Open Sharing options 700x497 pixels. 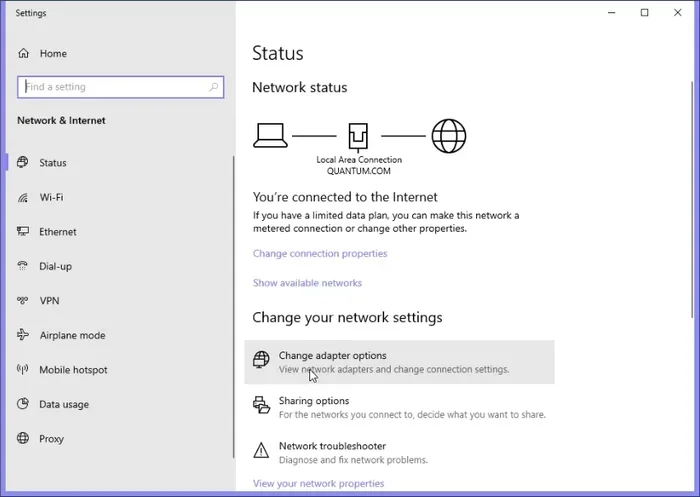[399, 407]
